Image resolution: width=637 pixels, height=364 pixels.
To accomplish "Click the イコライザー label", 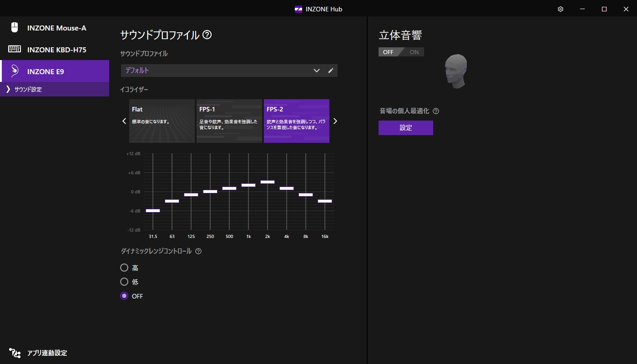I will pos(134,90).
